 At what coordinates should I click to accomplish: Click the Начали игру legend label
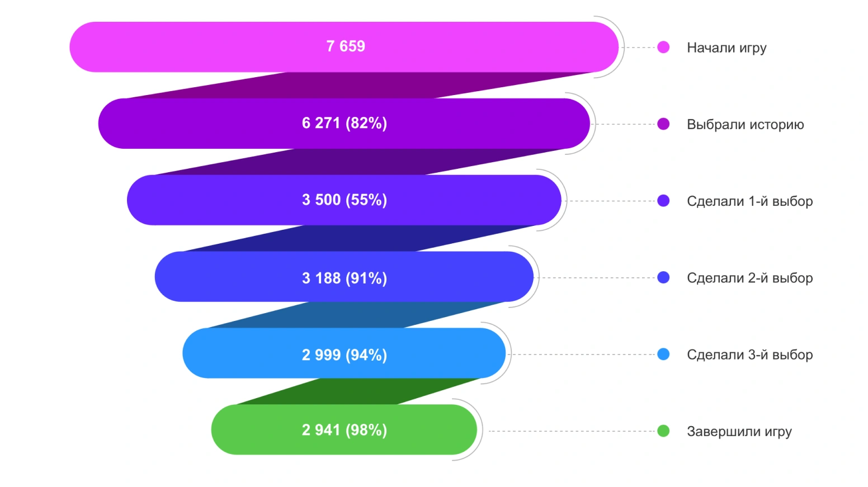pos(727,48)
